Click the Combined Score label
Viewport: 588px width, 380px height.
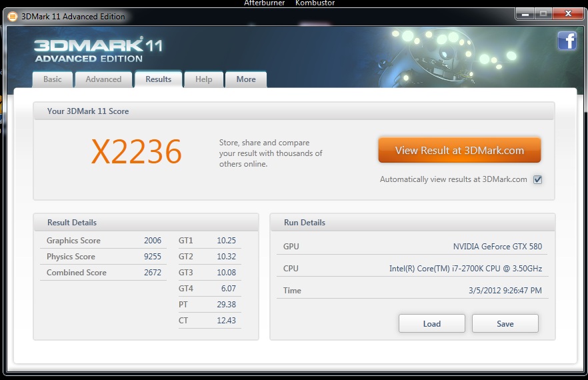tap(77, 273)
